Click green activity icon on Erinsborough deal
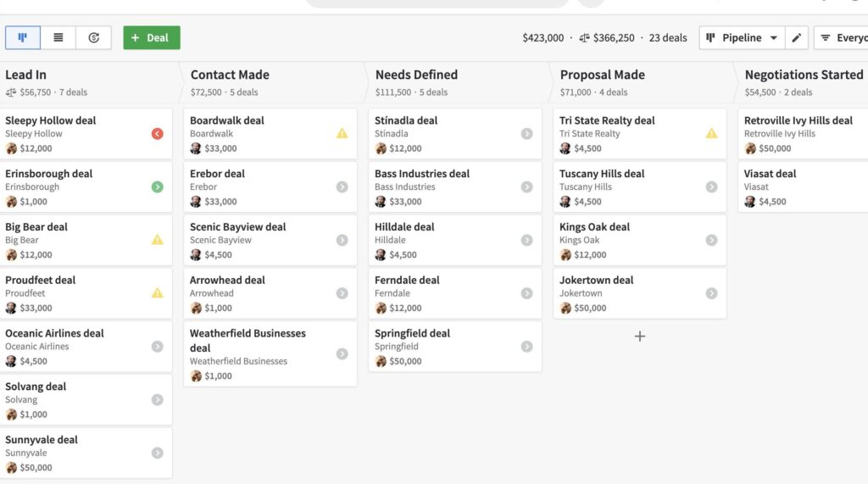This screenshot has height=484, width=868. [157, 186]
